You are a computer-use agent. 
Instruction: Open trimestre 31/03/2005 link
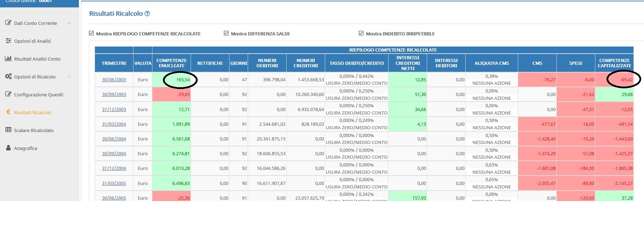[x=114, y=183]
